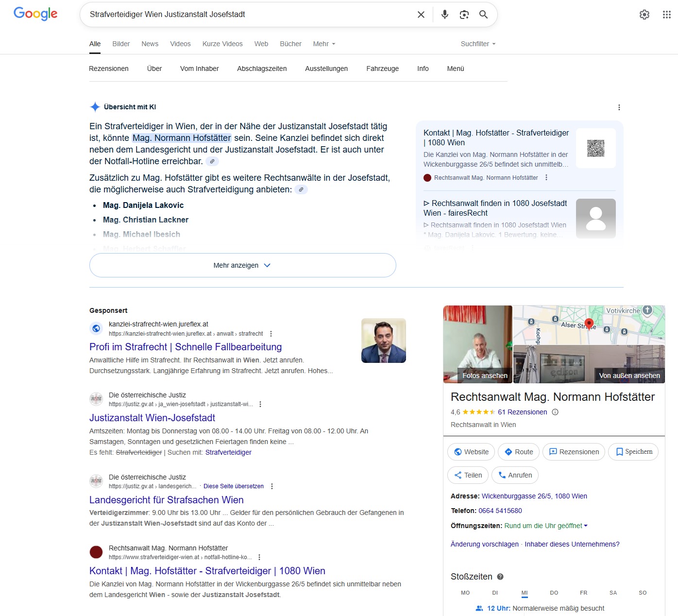Screen dimensions: 678x616
Task: Open the lawyer's Website button
Action: (471, 452)
